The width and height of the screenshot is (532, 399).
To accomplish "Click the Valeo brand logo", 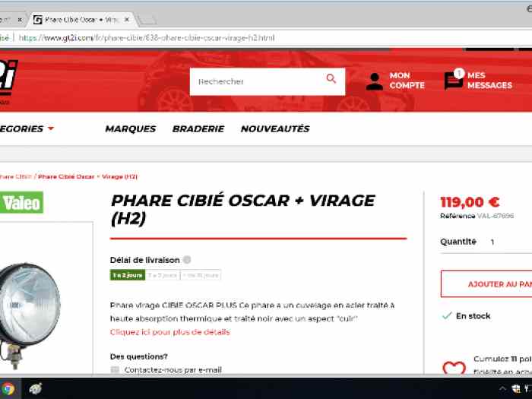I will [22, 203].
